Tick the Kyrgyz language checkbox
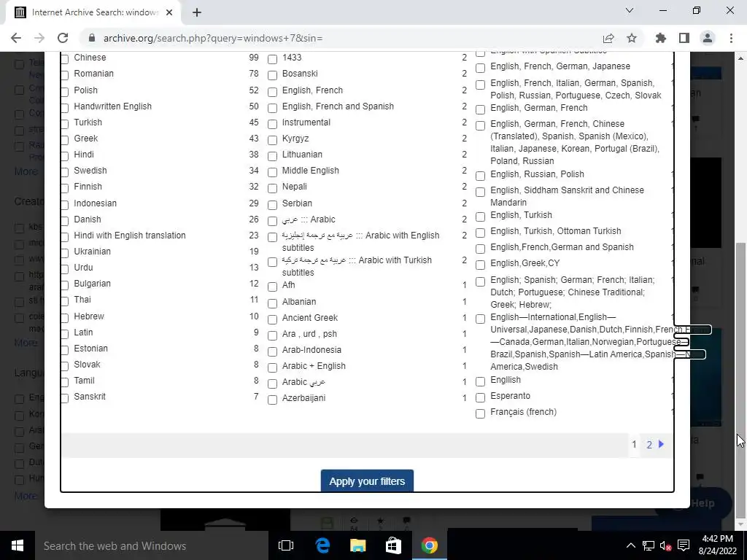Screen dimensions: 747x560 click(273, 140)
